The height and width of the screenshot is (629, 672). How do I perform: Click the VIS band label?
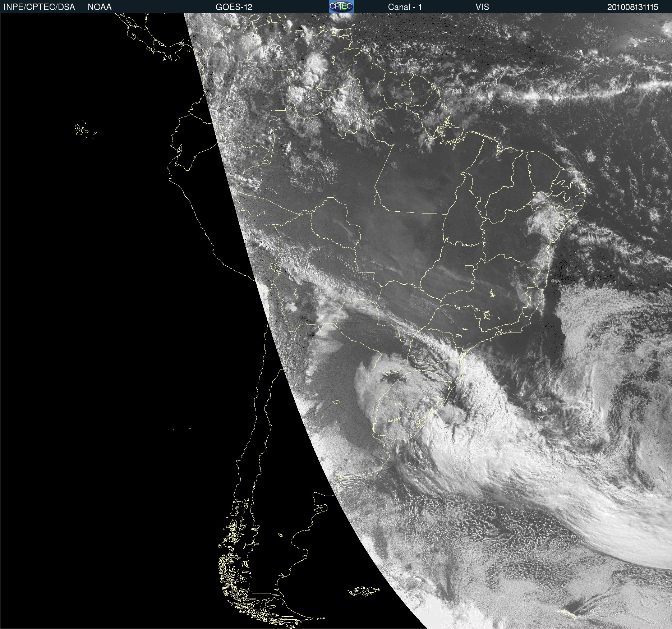[x=482, y=7]
